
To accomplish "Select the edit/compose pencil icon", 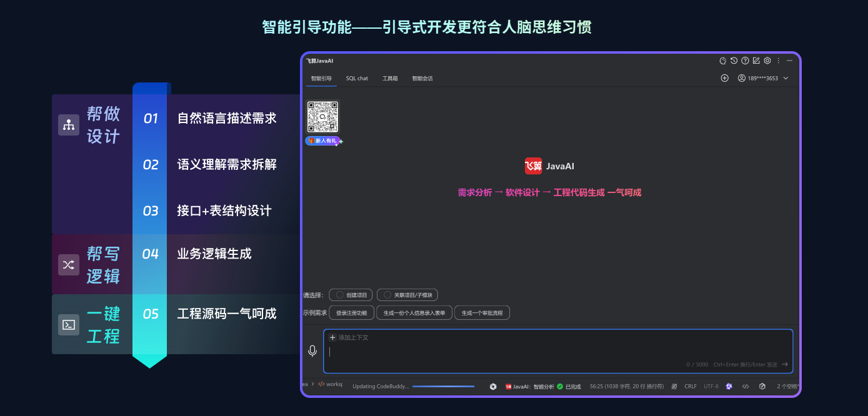I will click(756, 61).
